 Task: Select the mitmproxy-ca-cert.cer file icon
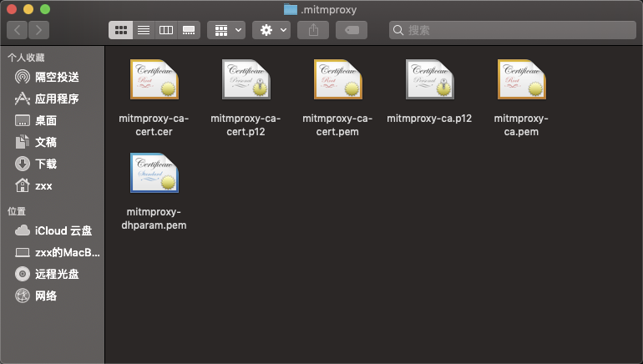point(154,79)
